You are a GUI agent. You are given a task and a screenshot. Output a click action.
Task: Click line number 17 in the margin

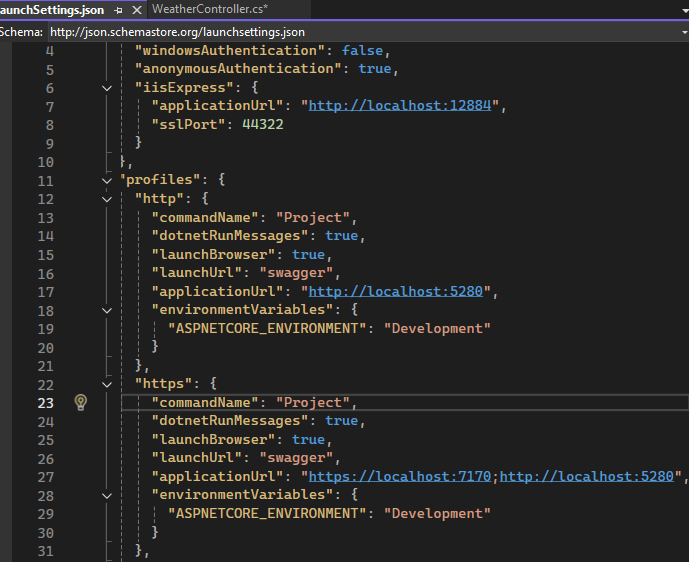pyautogui.click(x=45, y=292)
